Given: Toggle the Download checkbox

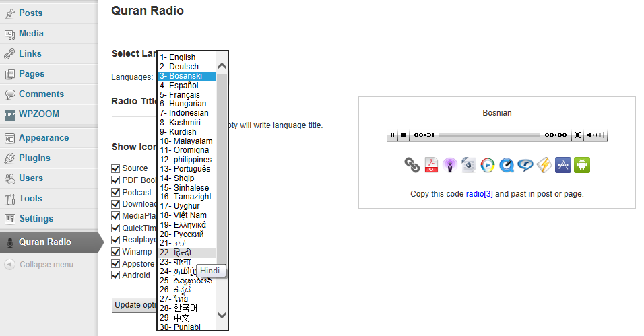Looking at the screenshot, I should [x=115, y=204].
